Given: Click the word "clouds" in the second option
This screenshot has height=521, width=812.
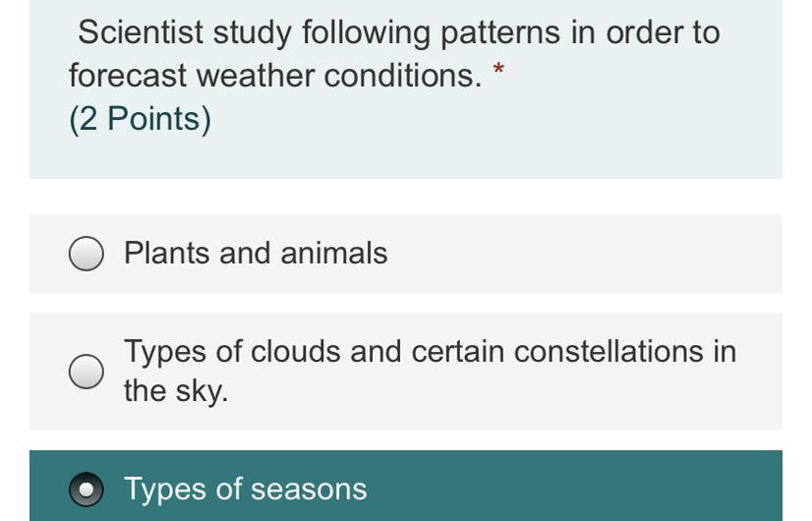Looking at the screenshot, I should [295, 352].
